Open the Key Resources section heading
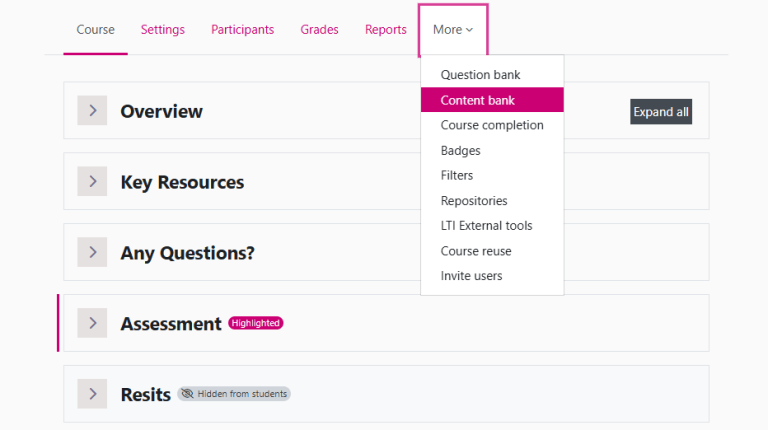This screenshot has height=430, width=768. click(x=182, y=182)
